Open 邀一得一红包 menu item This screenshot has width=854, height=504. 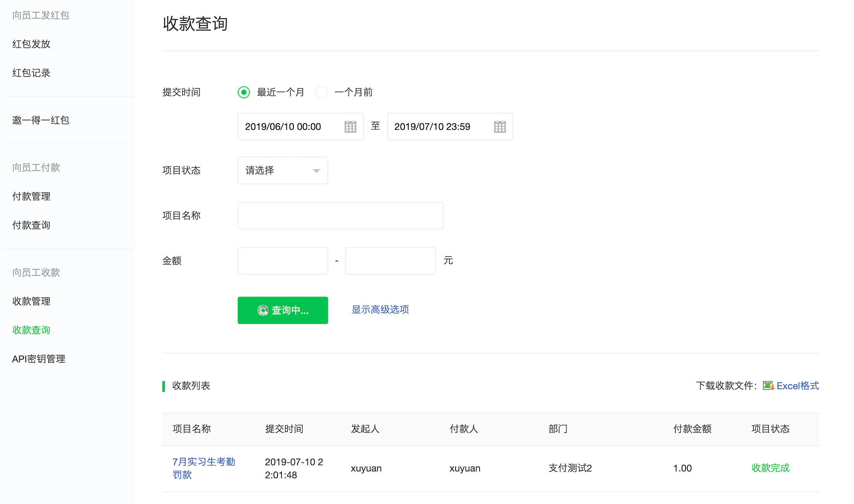41,120
